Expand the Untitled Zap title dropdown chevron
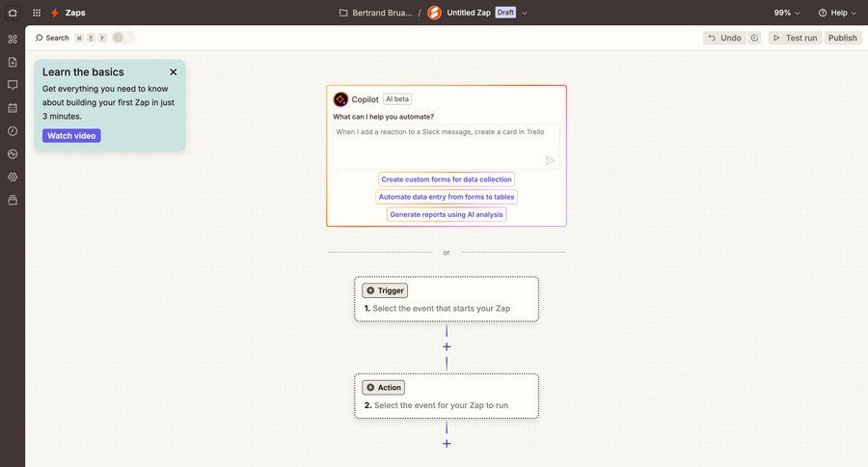868x467 pixels. point(525,13)
